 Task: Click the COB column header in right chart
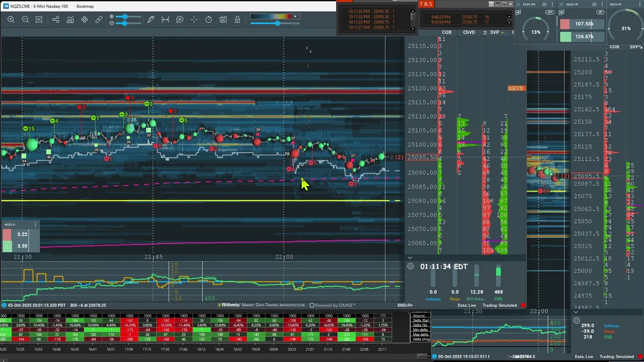[614, 47]
